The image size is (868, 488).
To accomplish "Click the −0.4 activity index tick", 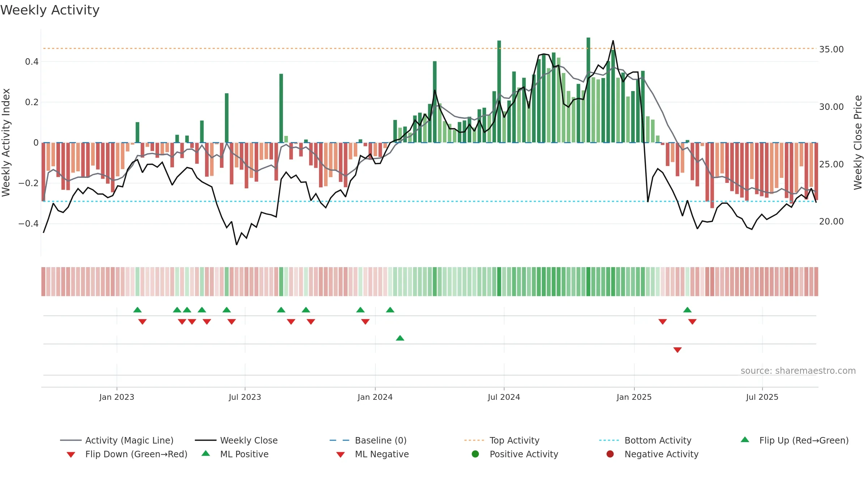I will click(29, 224).
